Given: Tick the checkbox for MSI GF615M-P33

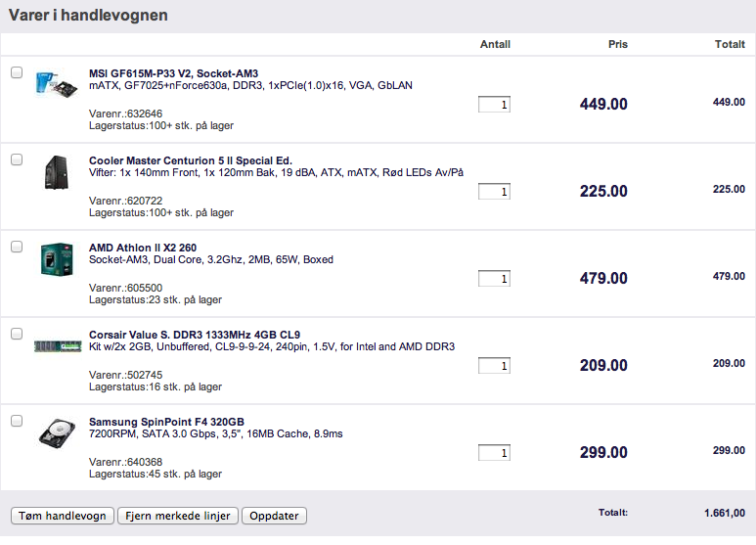Looking at the screenshot, I should (x=16, y=72).
